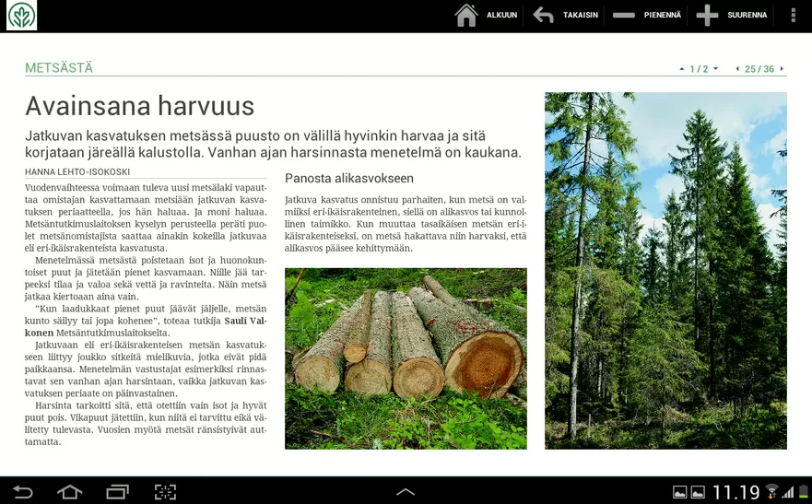Tap the headline Avainsana harvuus
812x504 pixels.
point(139,106)
